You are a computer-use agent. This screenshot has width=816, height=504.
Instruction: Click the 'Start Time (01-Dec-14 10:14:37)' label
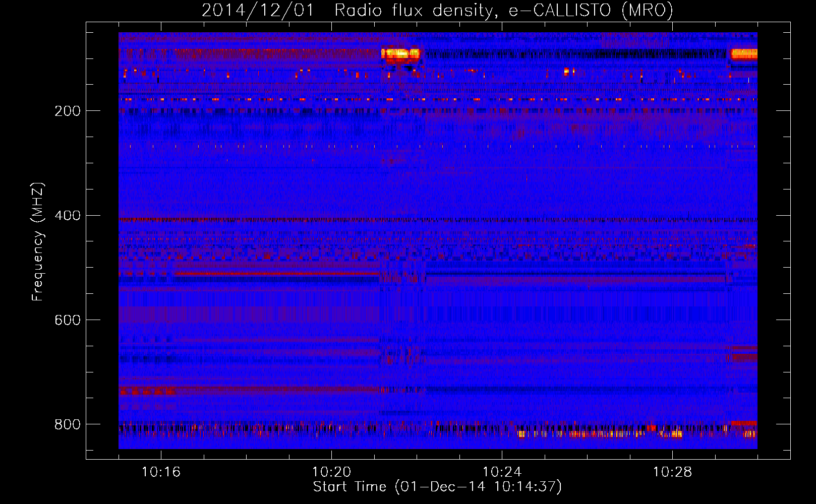tap(437, 487)
